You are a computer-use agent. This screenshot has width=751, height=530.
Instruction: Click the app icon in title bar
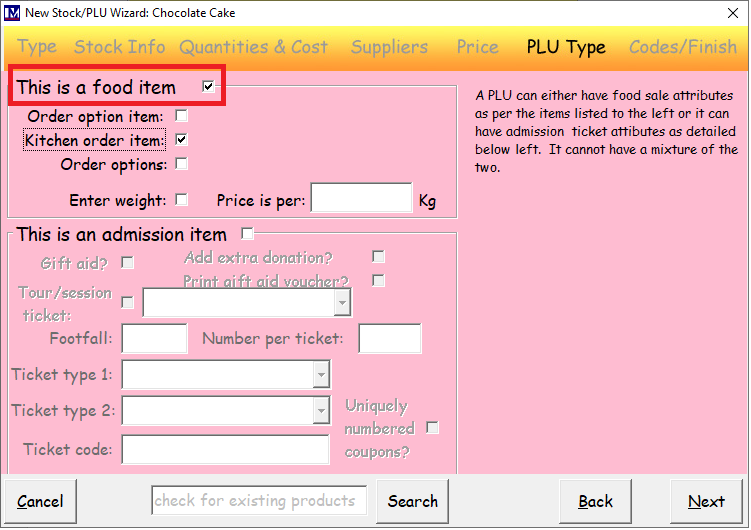[12, 12]
